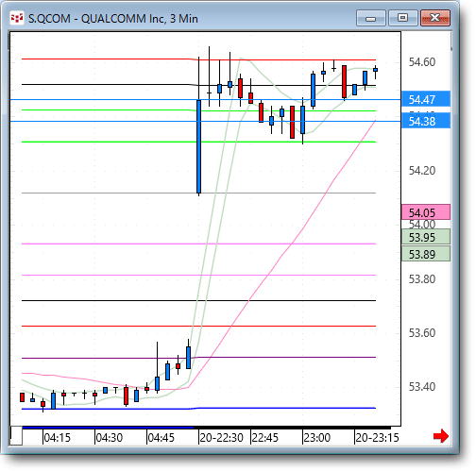The width and height of the screenshot is (476, 471).
Task: Click the 20-22:30 time axis marker
Action: click(x=221, y=438)
